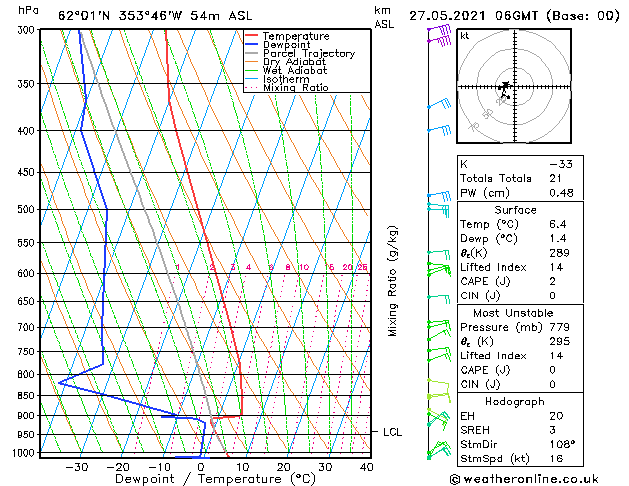Click the Most Unstable theta-e value 295
Screen dimensions: 629x486
click(x=560, y=342)
